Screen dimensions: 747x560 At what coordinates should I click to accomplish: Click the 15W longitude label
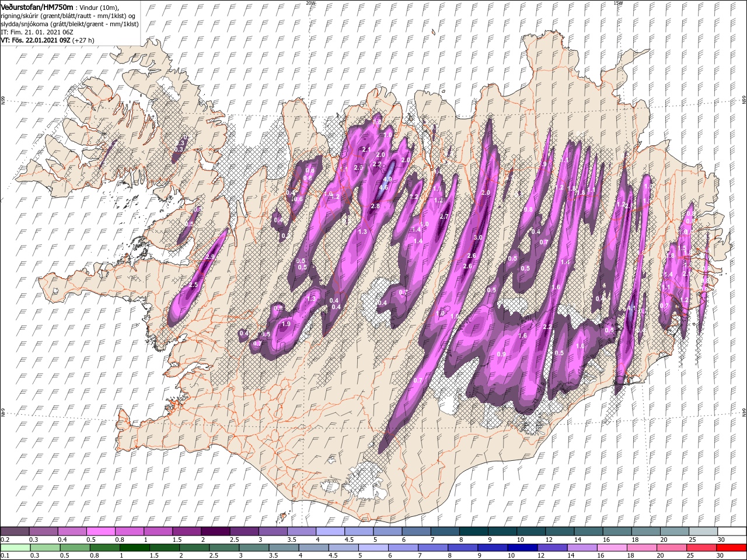click(x=618, y=3)
